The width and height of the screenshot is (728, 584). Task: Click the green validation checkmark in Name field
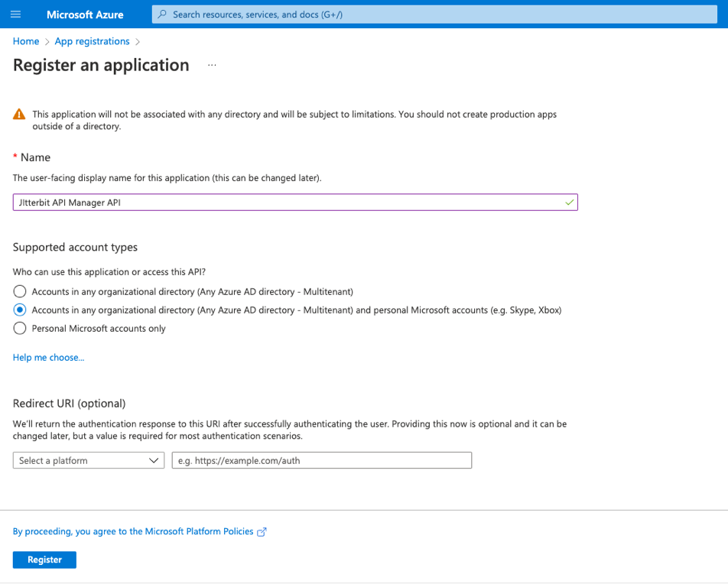568,203
